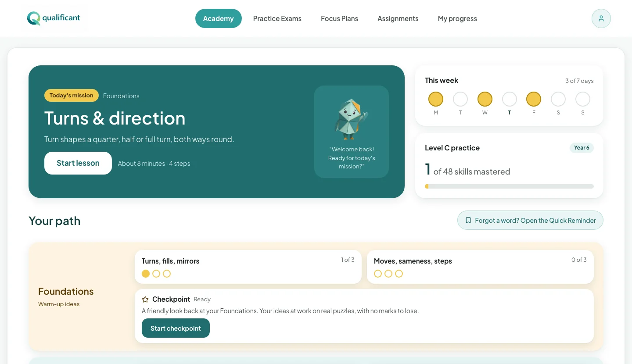Open the user profile icon

coord(601,18)
